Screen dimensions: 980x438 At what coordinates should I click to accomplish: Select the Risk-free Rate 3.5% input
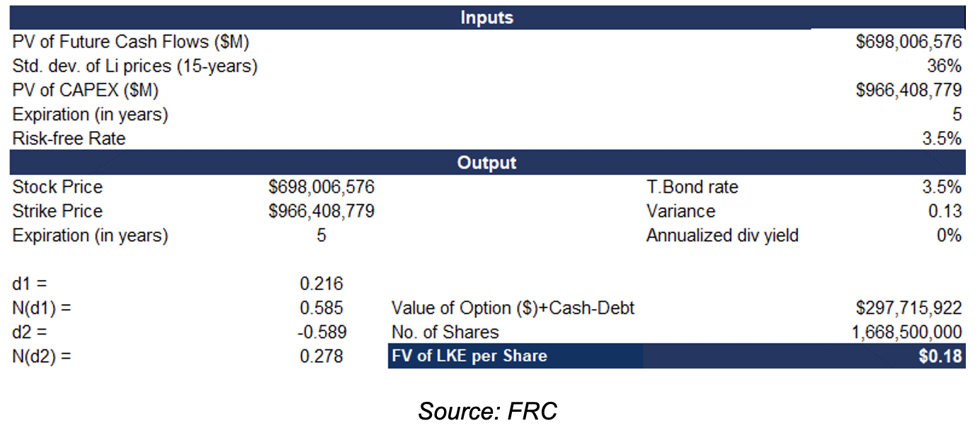click(x=942, y=138)
